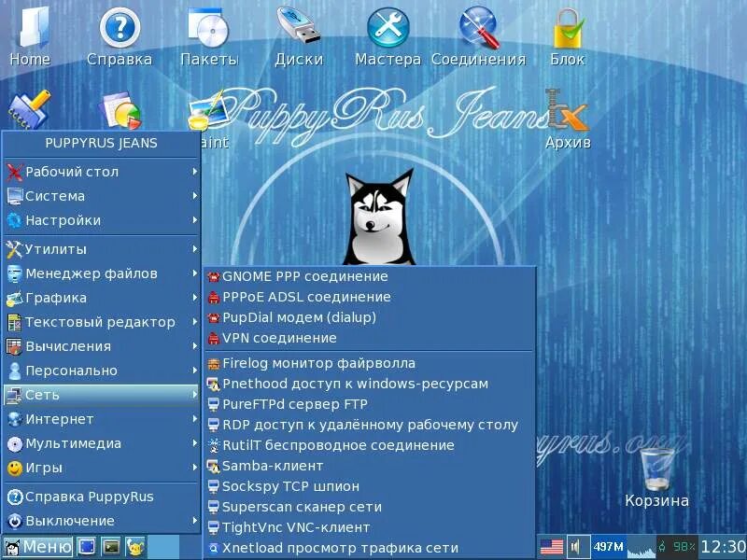Open the volume speaker tray icon

[578, 547]
